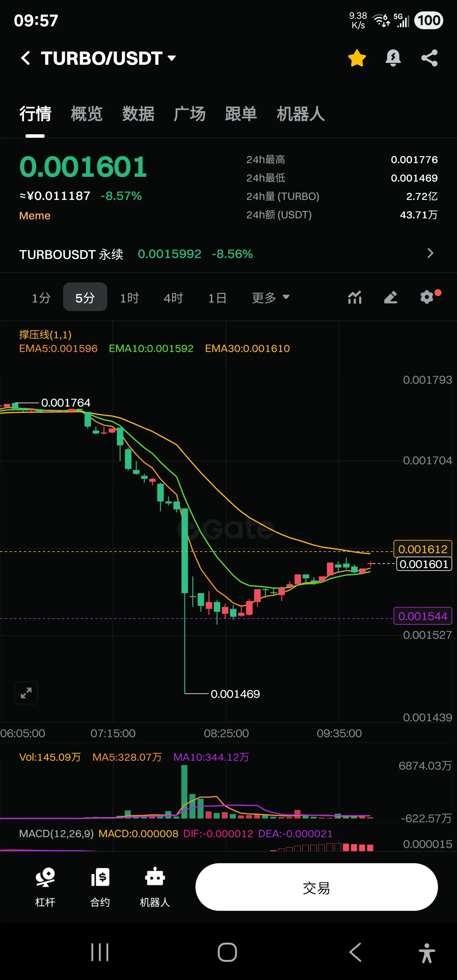Switch to the 机器人 tab
Image resolution: width=457 pixels, height=980 pixels.
point(301,114)
